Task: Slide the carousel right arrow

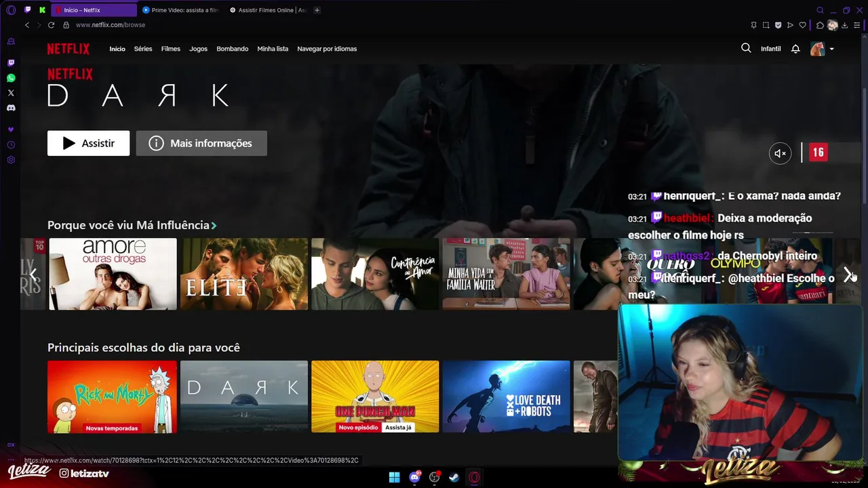Action: 847,274
